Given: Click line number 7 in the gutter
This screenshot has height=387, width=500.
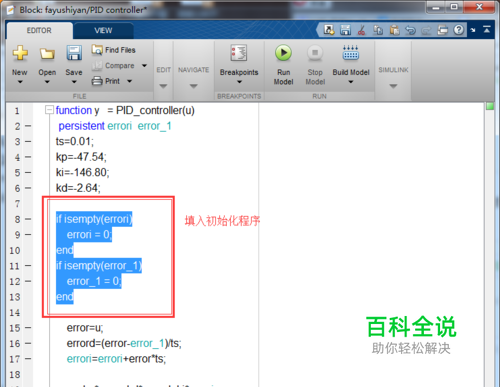Looking at the screenshot, I should point(17,204).
